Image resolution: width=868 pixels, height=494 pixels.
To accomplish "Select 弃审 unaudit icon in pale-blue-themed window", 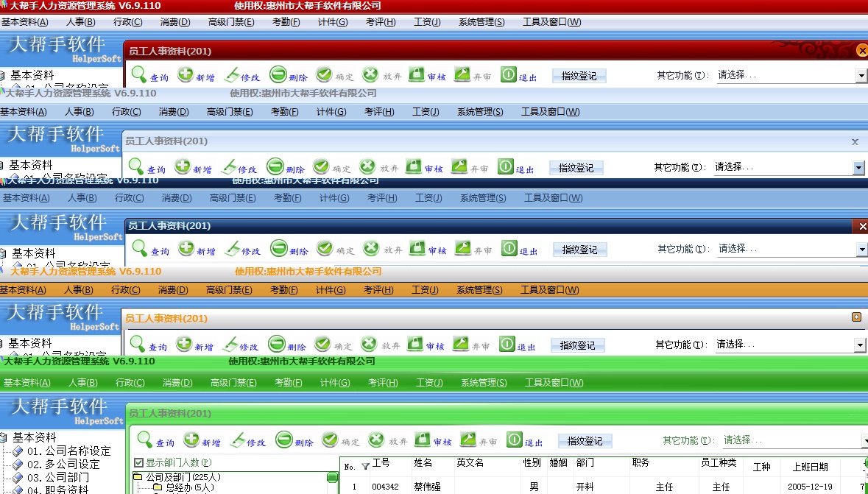I will 459,166.
